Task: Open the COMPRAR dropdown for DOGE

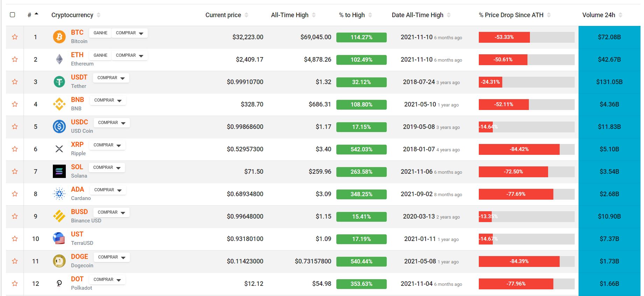Action: 112,257
